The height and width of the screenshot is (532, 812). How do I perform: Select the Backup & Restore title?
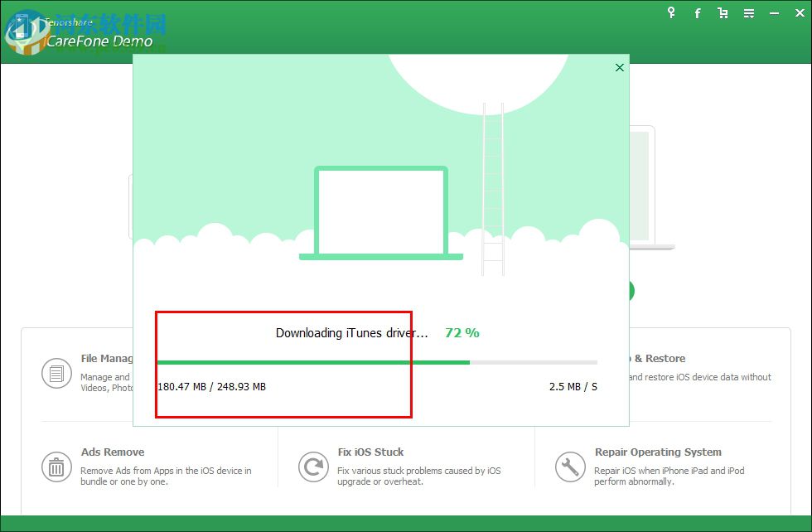coord(658,359)
